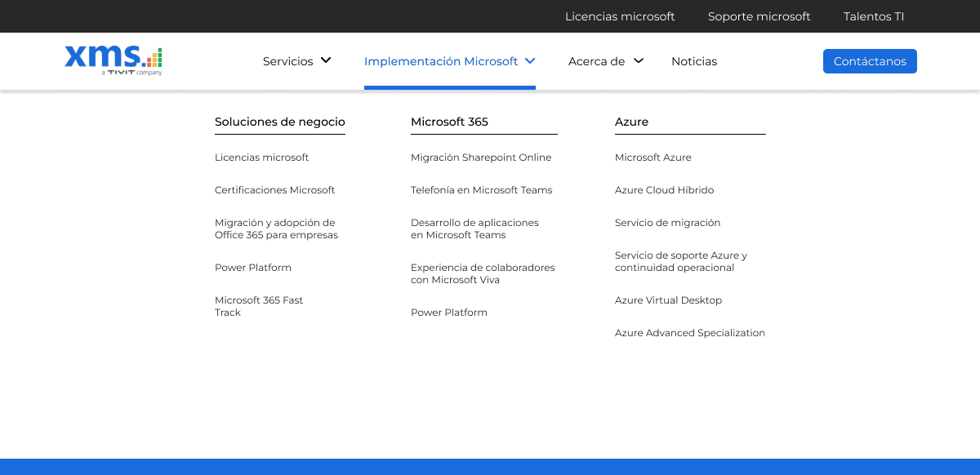Go to Soporte microsoft top link

click(759, 16)
